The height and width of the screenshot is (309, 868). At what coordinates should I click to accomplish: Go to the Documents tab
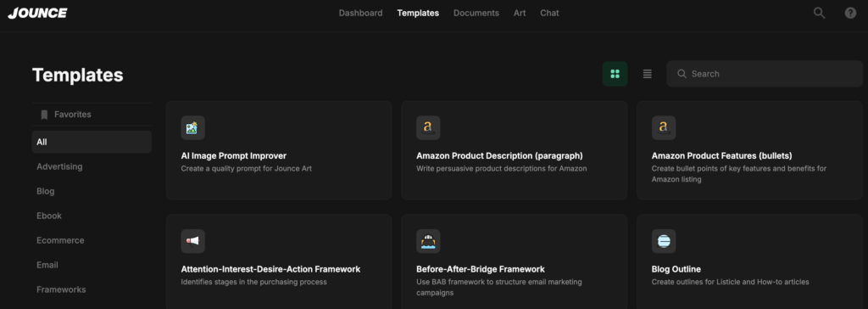[x=476, y=13]
